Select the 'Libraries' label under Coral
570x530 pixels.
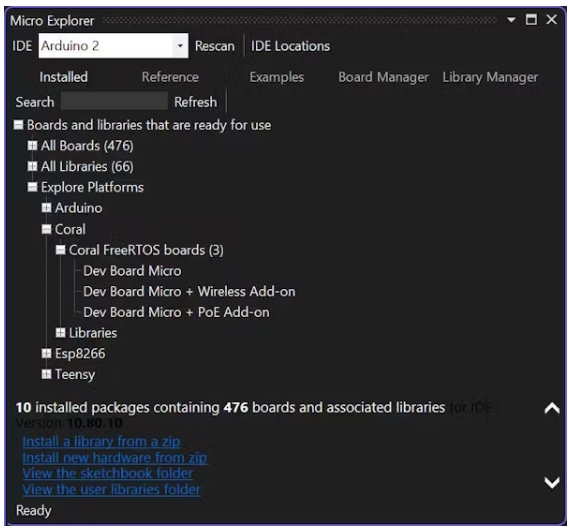pos(93,333)
